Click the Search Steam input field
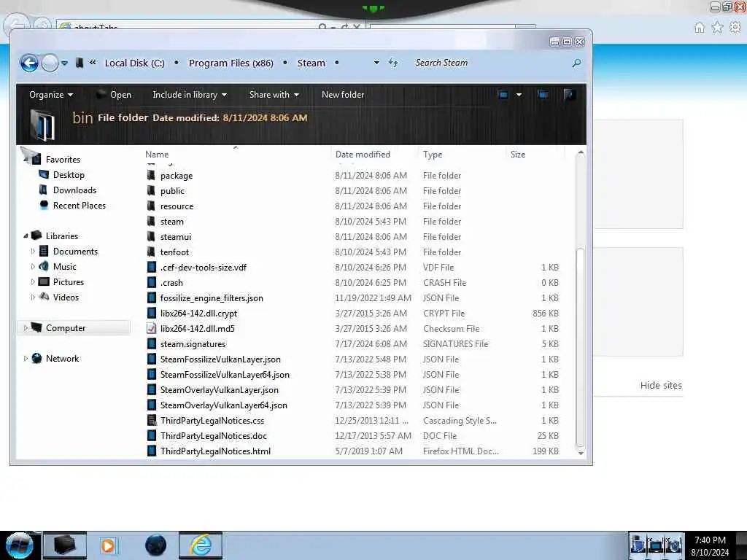The image size is (747, 560). pyautogui.click(x=491, y=63)
